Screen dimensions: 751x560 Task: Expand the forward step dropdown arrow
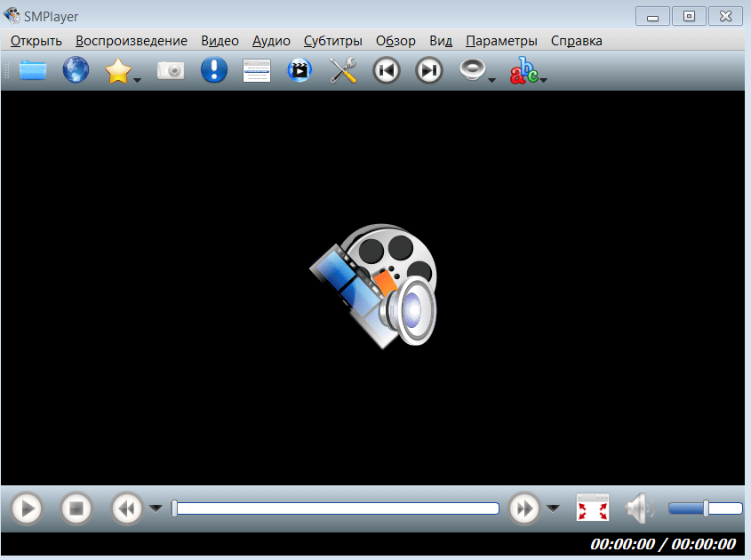pos(553,508)
